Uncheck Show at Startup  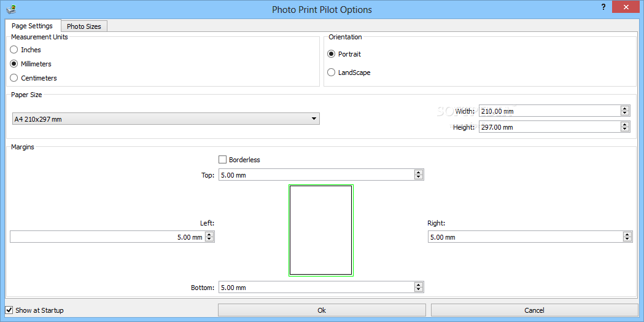coord(9,310)
